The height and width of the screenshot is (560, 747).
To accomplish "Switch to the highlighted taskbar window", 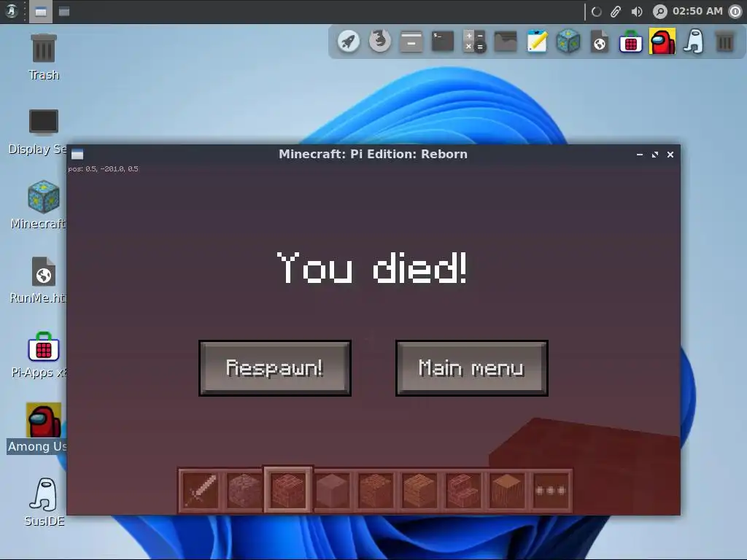I will tap(41, 12).
